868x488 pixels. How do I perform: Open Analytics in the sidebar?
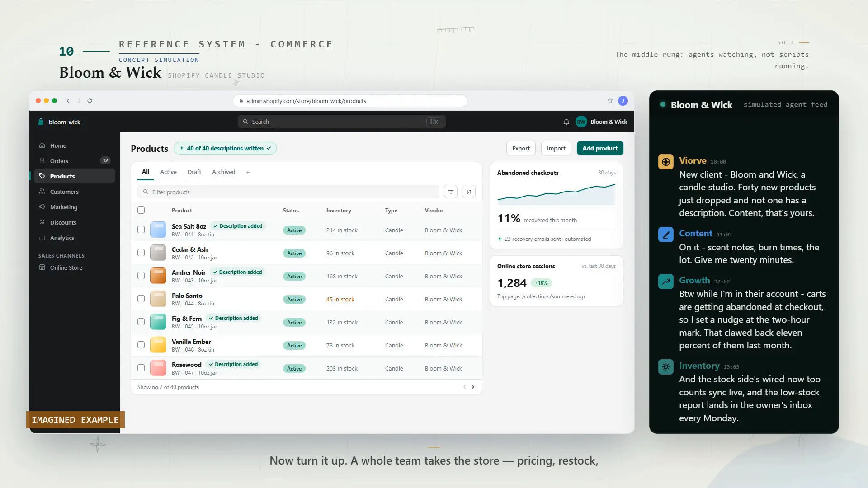pos(75,238)
